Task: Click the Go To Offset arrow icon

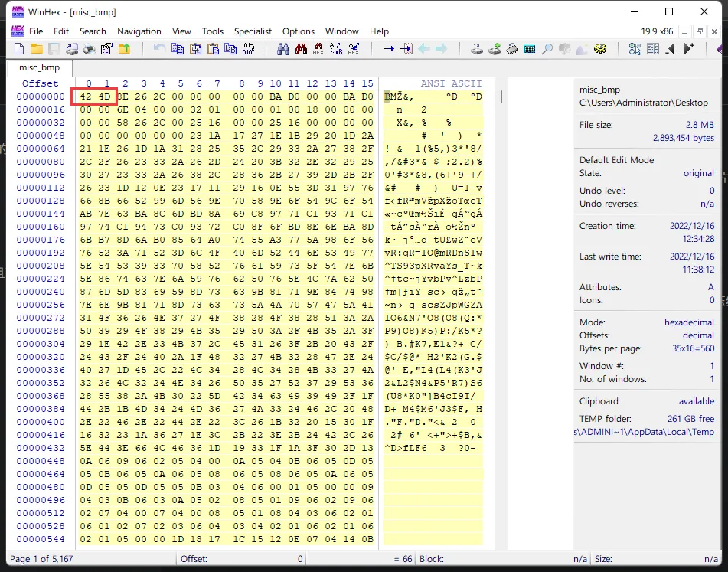Action: pyautogui.click(x=389, y=49)
